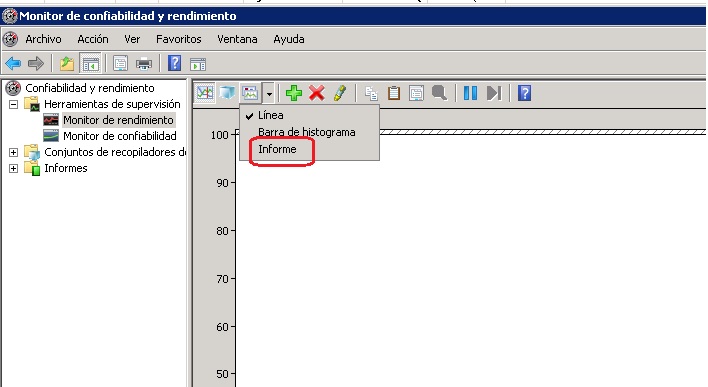Expand Conjuntos de recopiladores node
This screenshot has width=708, height=387.
click(14, 152)
